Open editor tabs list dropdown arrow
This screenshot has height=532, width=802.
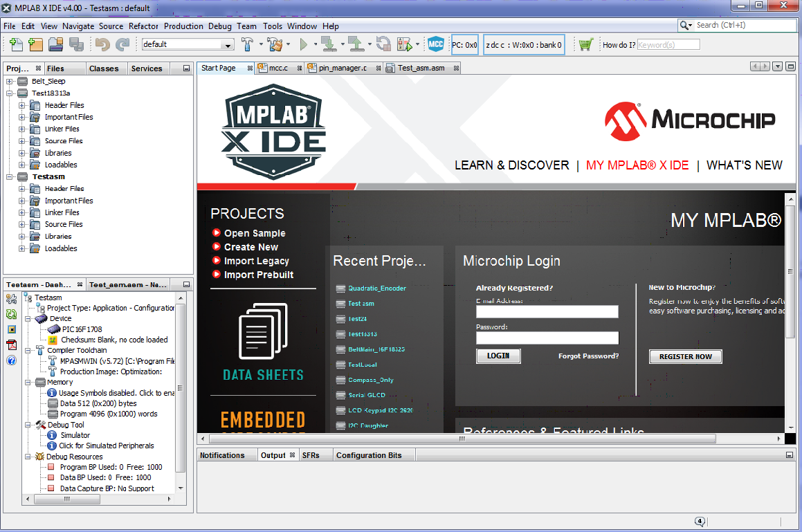click(778, 66)
